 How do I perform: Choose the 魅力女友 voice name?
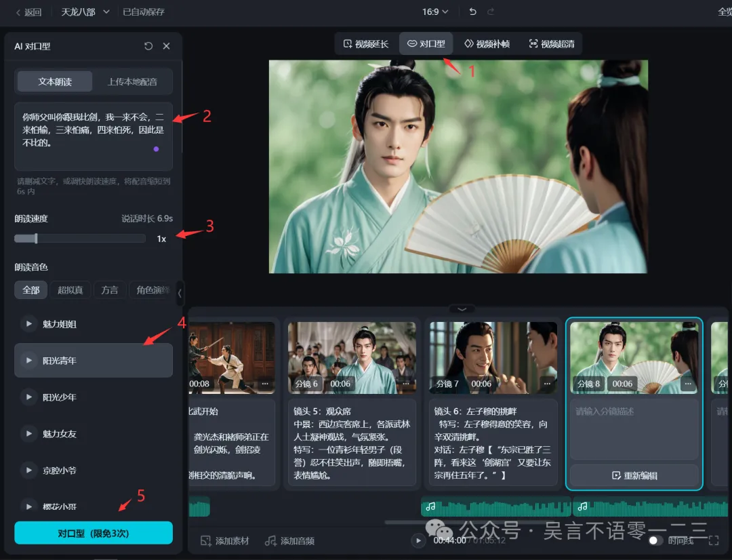point(59,434)
